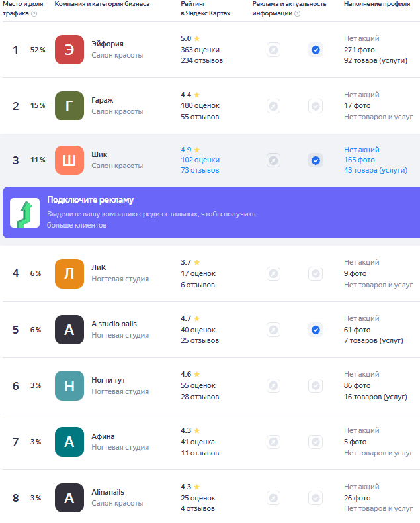This screenshot has height=523, width=420.
Task: Click the red 'Э' avatar of Эйфория
Action: click(x=69, y=50)
